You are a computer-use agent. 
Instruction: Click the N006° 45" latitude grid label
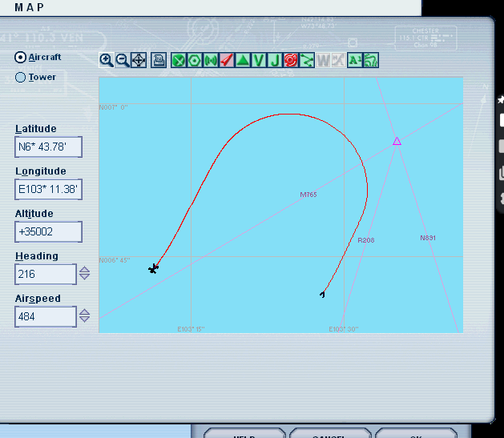tap(115, 260)
